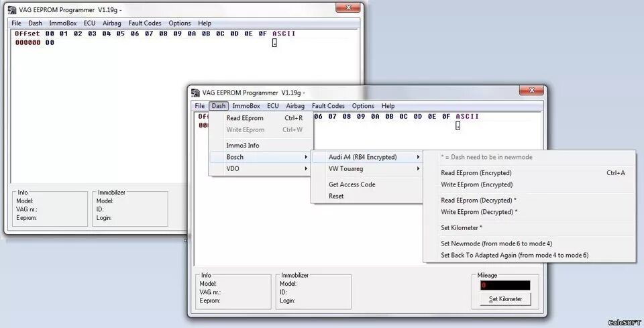Click hex byte 00 in back window
644x328 pixels.
click(x=50, y=43)
